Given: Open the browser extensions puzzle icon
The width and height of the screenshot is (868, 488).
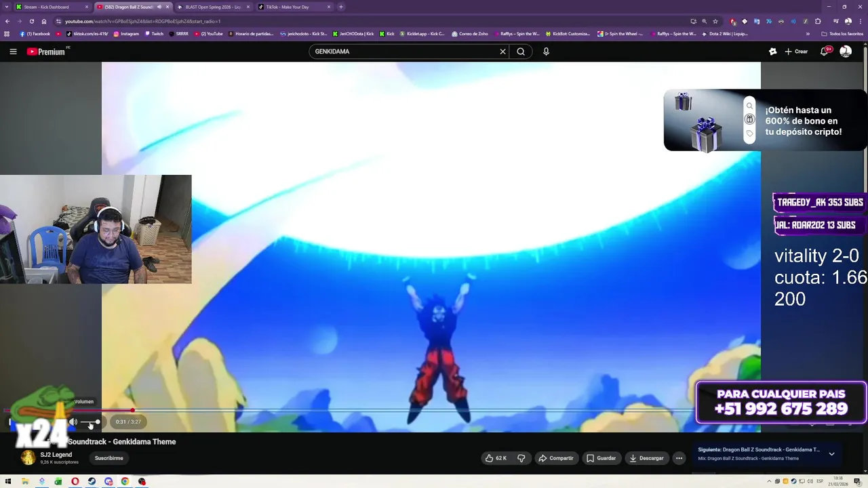Looking at the screenshot, I should pos(818,21).
